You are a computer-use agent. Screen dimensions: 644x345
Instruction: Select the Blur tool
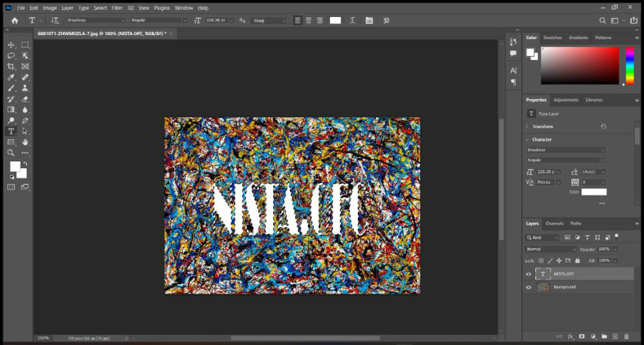point(25,109)
